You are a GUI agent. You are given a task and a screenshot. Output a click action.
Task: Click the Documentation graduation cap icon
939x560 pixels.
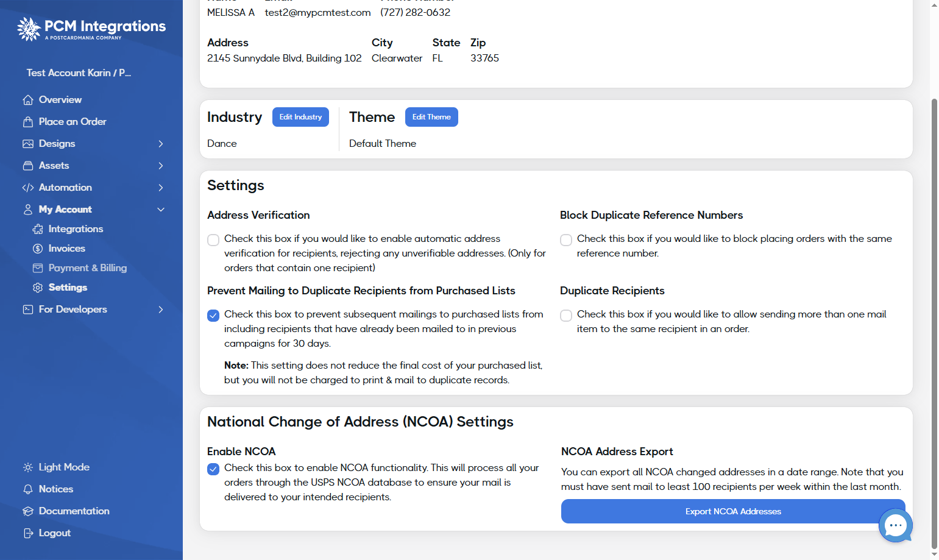point(28,511)
